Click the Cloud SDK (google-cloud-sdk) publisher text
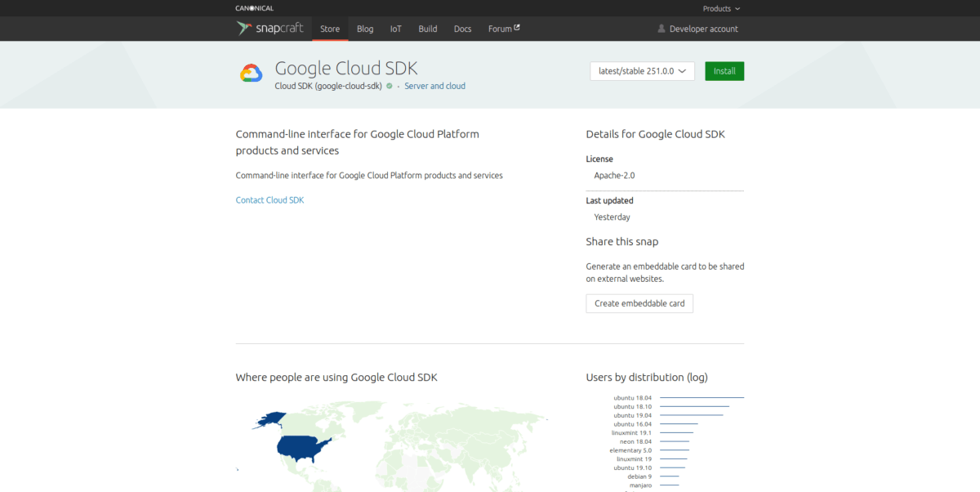This screenshot has width=980, height=492. tap(328, 86)
